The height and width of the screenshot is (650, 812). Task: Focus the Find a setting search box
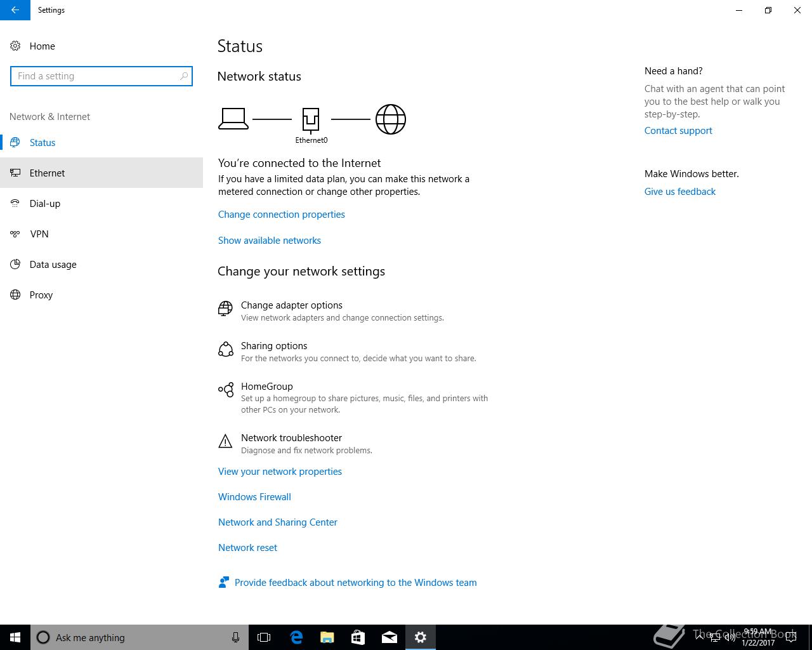[x=101, y=76]
